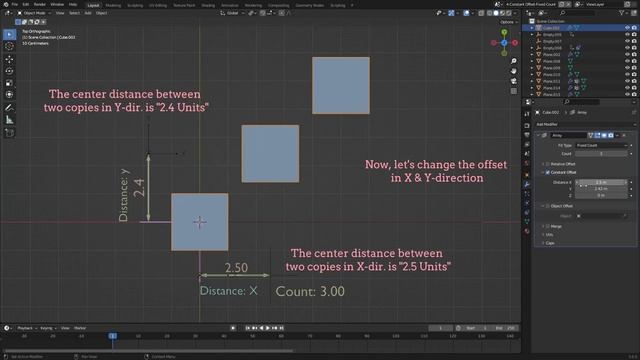Switch to the Shading workspace tab
The width and height of the screenshot is (640, 360).
208,5
